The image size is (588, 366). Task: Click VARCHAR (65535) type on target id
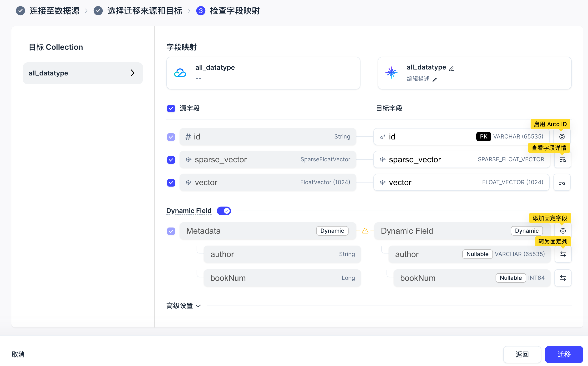tap(518, 137)
